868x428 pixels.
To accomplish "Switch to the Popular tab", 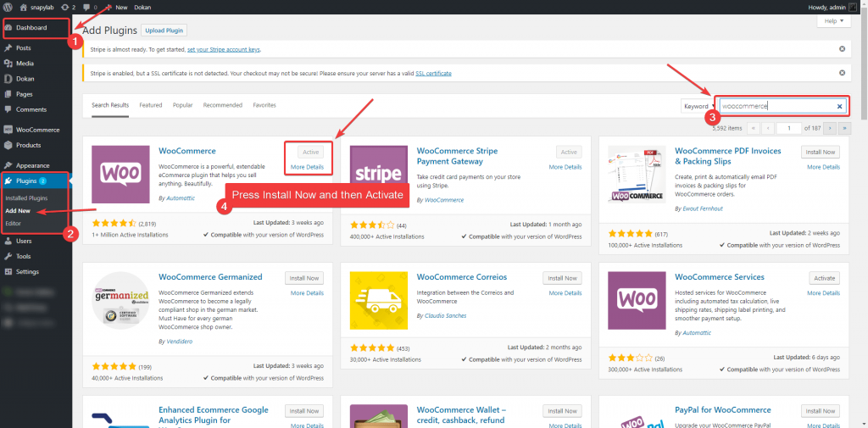I will coord(183,105).
